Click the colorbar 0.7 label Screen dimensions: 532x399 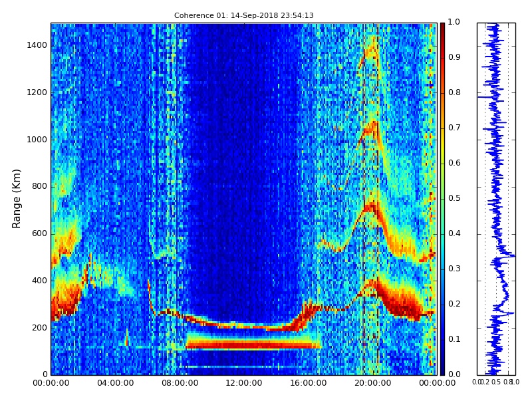coord(454,128)
